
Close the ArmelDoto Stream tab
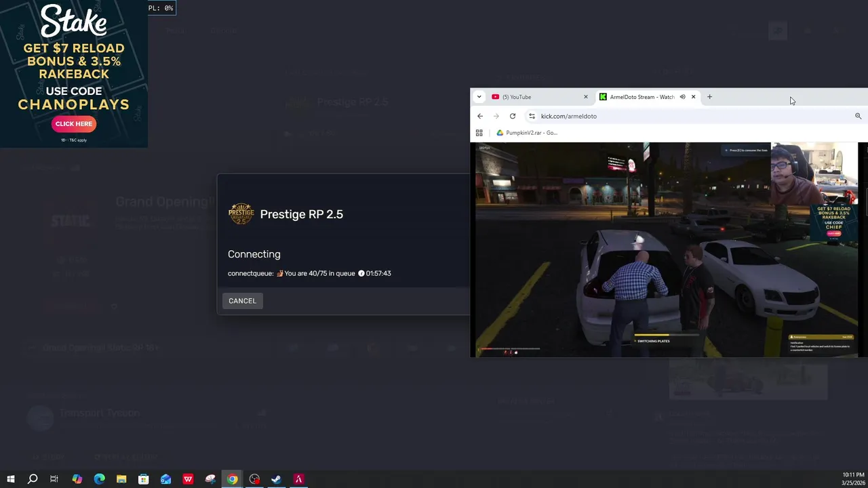693,97
